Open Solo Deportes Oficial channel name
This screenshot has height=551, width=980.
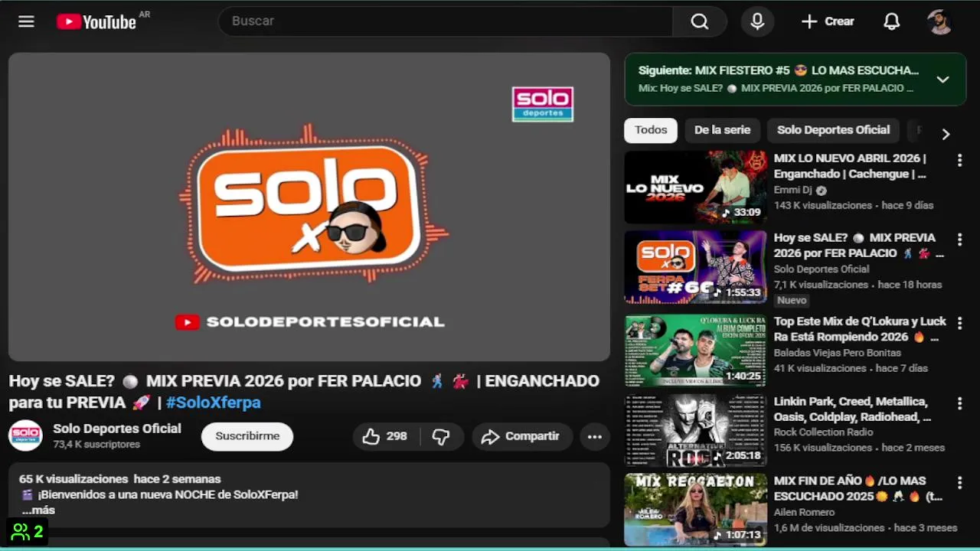tap(117, 429)
